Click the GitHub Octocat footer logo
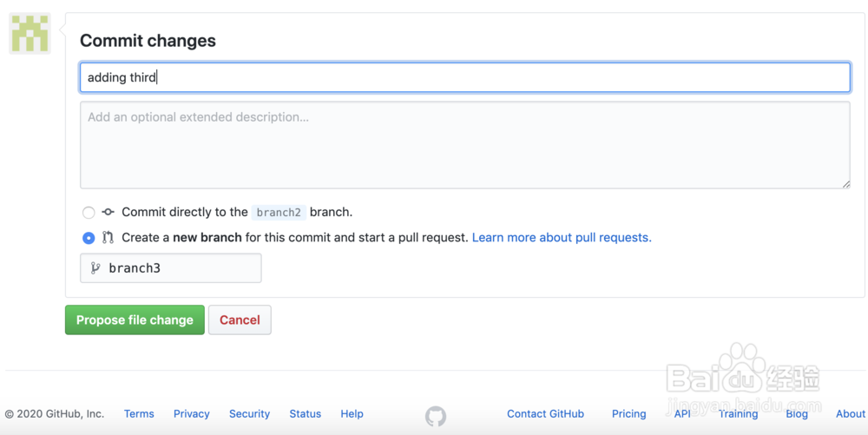This screenshot has height=435, width=868. pos(436,416)
